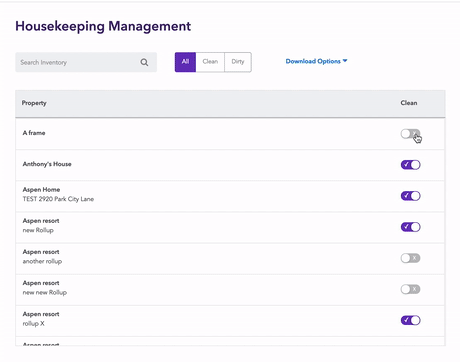Switch to the Dirty filter tab
Image resolution: width=460 pixels, height=362 pixels.
point(238,62)
